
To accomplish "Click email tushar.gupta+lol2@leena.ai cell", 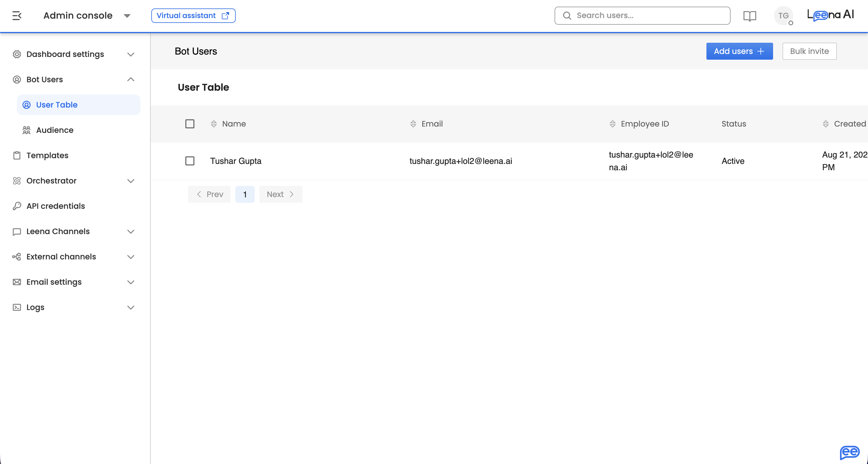I will (x=461, y=161).
